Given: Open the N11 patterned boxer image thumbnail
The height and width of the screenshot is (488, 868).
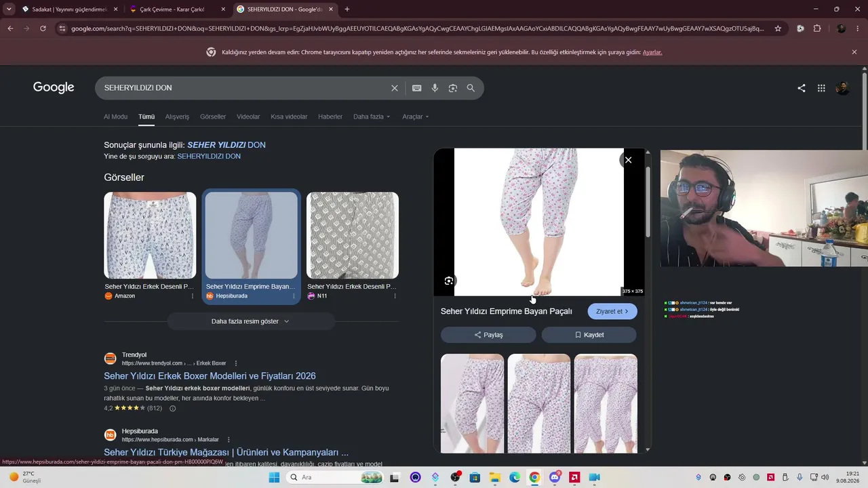Looking at the screenshot, I should tap(353, 235).
